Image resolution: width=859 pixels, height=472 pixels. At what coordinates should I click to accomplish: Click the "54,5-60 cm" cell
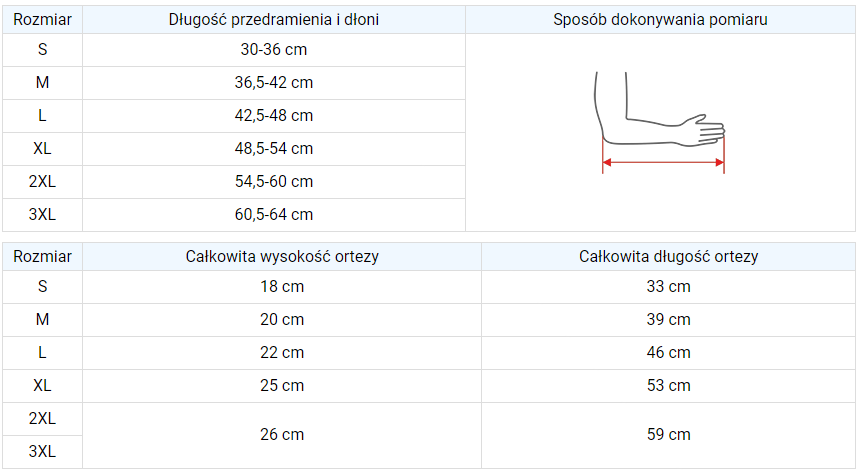point(273,182)
